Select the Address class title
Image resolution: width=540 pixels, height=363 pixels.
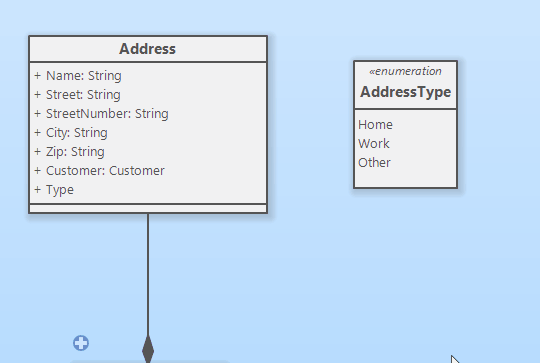[x=147, y=49]
